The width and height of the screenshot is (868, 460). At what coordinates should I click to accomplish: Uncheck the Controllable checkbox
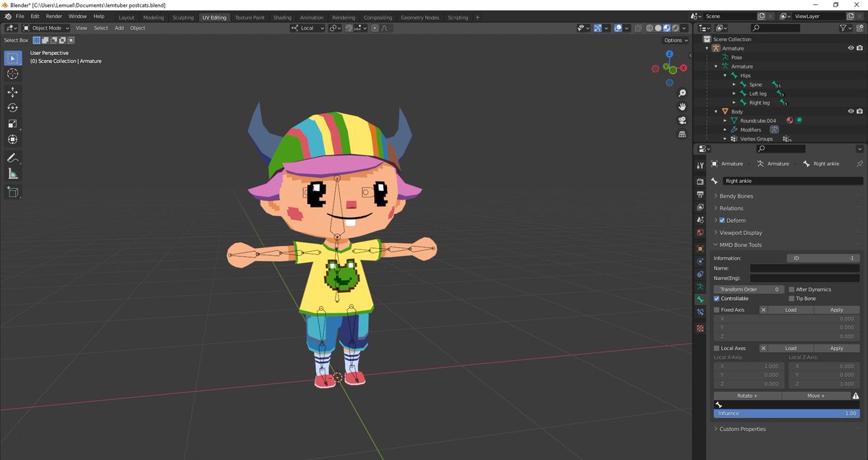[x=717, y=299]
